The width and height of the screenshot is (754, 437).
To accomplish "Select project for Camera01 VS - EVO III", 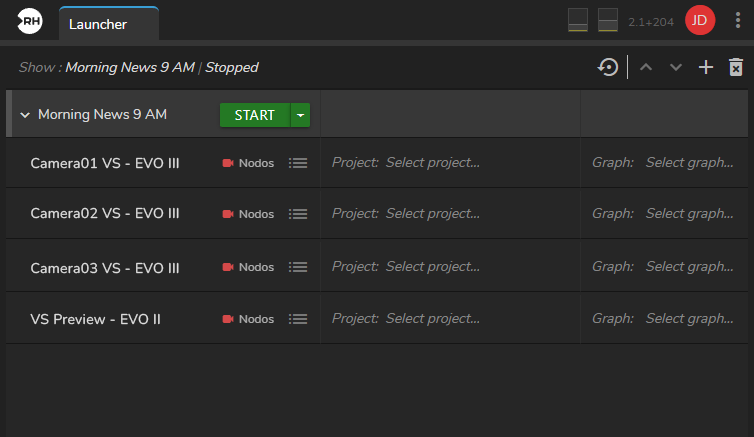I will pos(432,162).
